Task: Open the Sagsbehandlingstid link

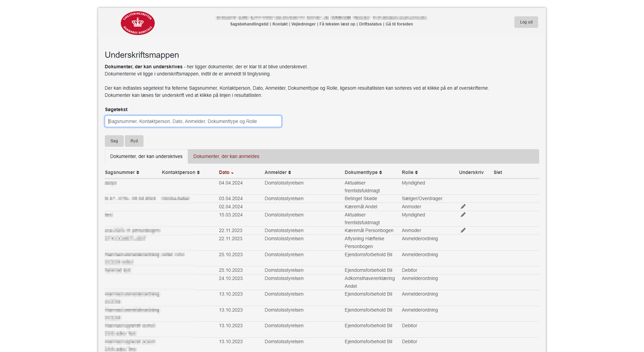Action: (249, 24)
